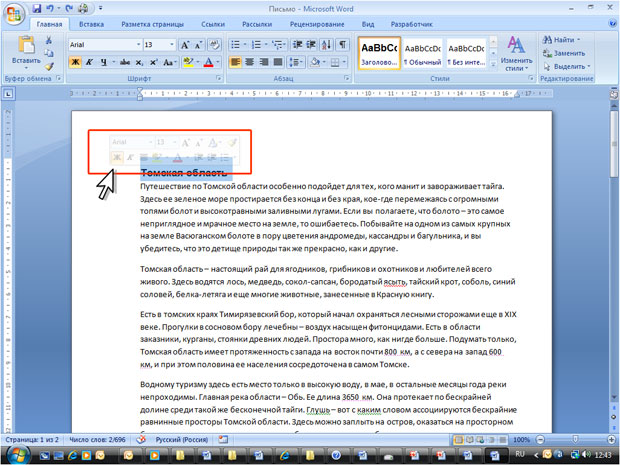Click the volume speaker icon in system tray
620x465 pixels.
[586, 454]
